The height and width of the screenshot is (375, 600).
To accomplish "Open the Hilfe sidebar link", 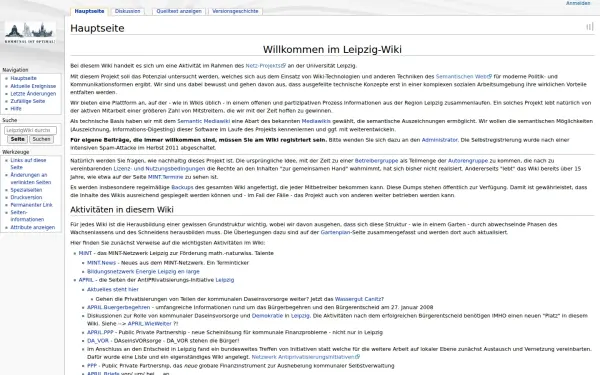I will click(16, 109).
